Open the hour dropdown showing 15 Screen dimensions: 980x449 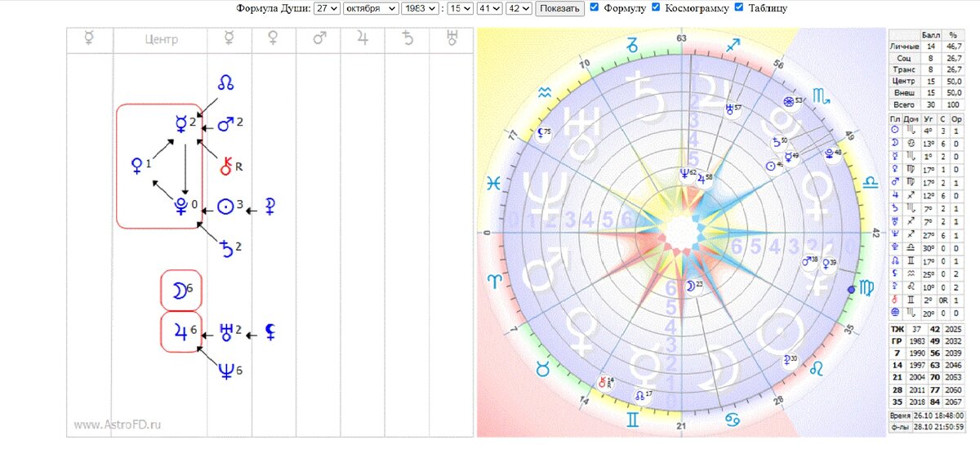(x=459, y=8)
